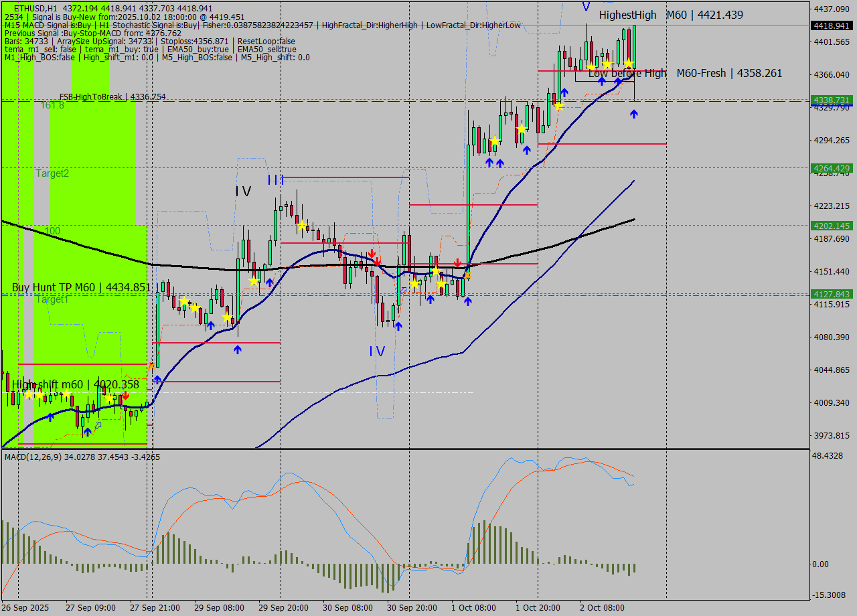
Task: Click the 1 Oct 20:00 time axis label
Action: (x=538, y=608)
